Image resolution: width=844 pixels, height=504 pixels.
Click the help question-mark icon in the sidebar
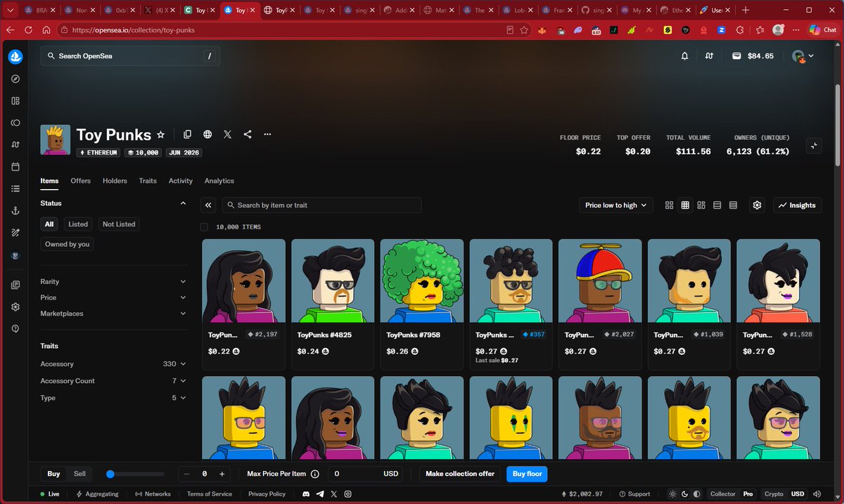pyautogui.click(x=15, y=329)
